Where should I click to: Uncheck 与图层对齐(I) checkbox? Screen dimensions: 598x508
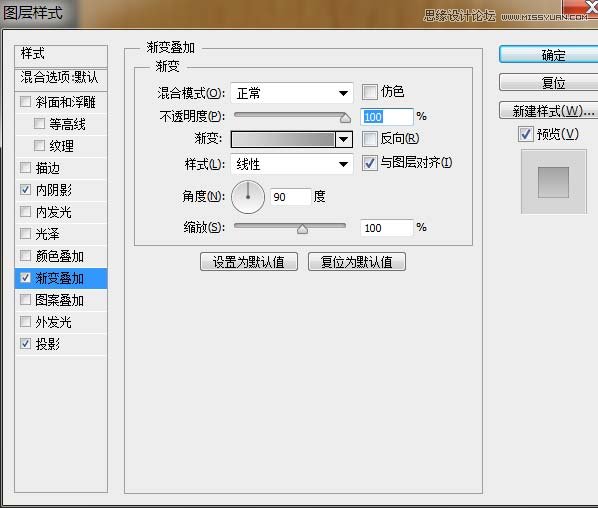click(370, 163)
